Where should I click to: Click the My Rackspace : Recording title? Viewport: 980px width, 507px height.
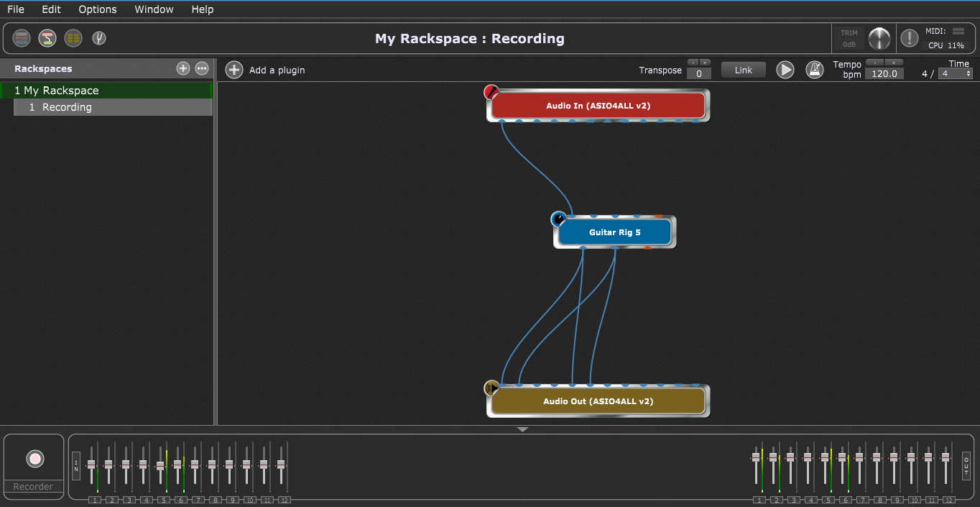coord(470,39)
